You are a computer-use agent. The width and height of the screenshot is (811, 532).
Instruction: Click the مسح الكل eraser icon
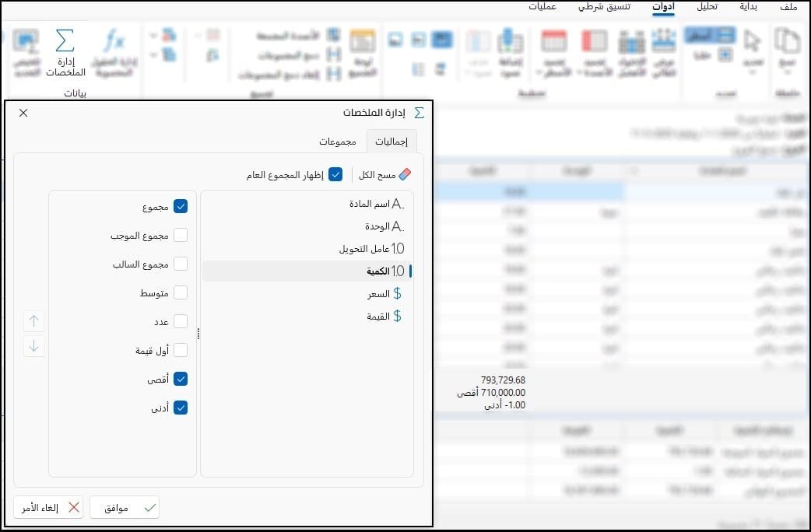[x=405, y=175]
